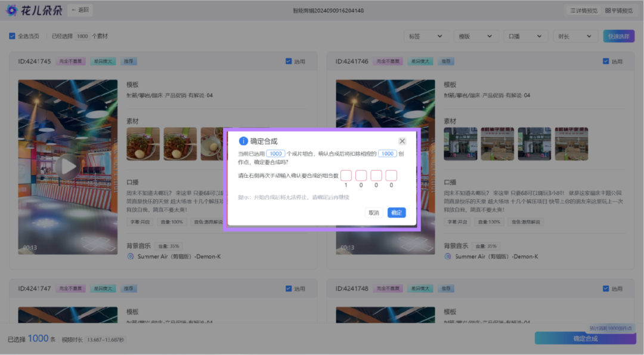Click the ID:4241747 card heading
Image resolution: width=644 pixels, height=355 pixels.
(x=35, y=288)
